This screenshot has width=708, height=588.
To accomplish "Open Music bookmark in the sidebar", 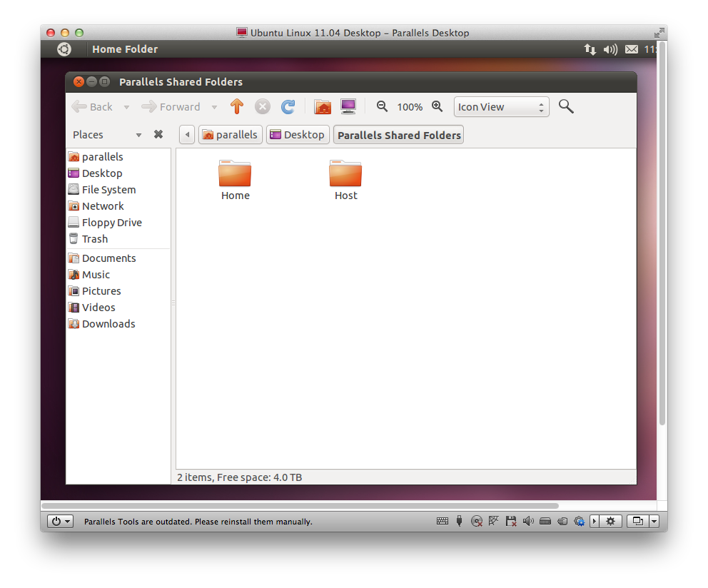I will pos(118,275).
